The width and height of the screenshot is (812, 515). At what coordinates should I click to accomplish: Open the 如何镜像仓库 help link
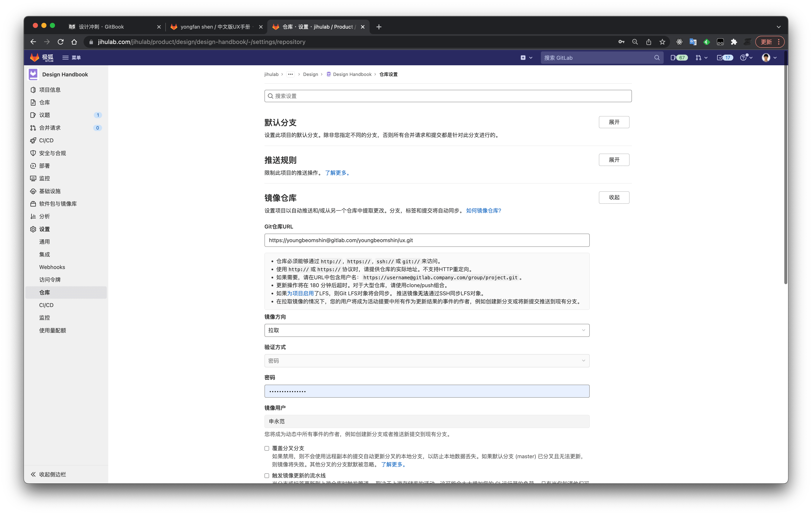pos(483,210)
